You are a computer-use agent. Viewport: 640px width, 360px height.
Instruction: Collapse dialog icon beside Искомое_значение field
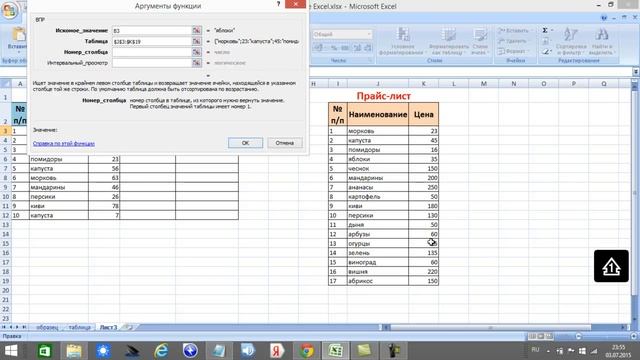click(197, 31)
